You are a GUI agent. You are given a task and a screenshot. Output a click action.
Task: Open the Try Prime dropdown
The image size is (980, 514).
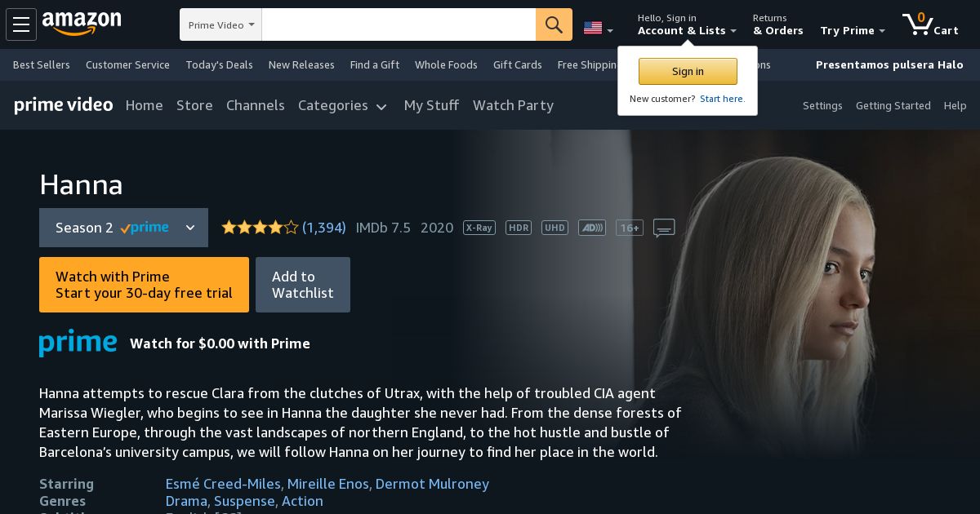pyautogui.click(x=853, y=30)
